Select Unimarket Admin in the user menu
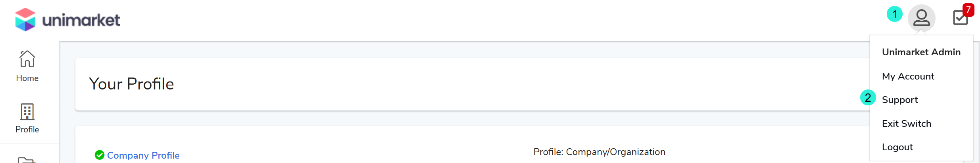This screenshot has width=980, height=163. [x=921, y=52]
